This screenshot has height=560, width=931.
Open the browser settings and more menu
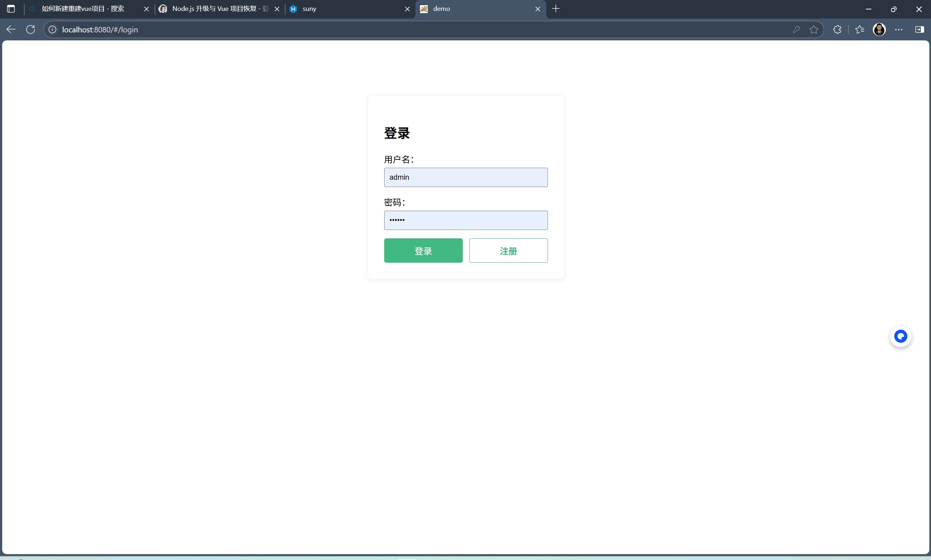coord(899,29)
